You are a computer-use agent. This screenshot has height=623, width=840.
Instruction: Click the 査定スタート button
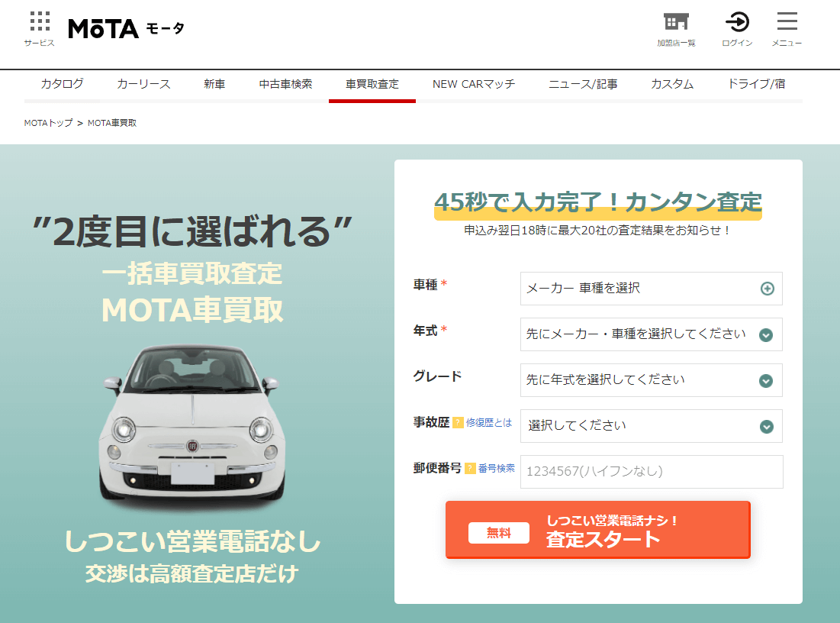tap(598, 530)
